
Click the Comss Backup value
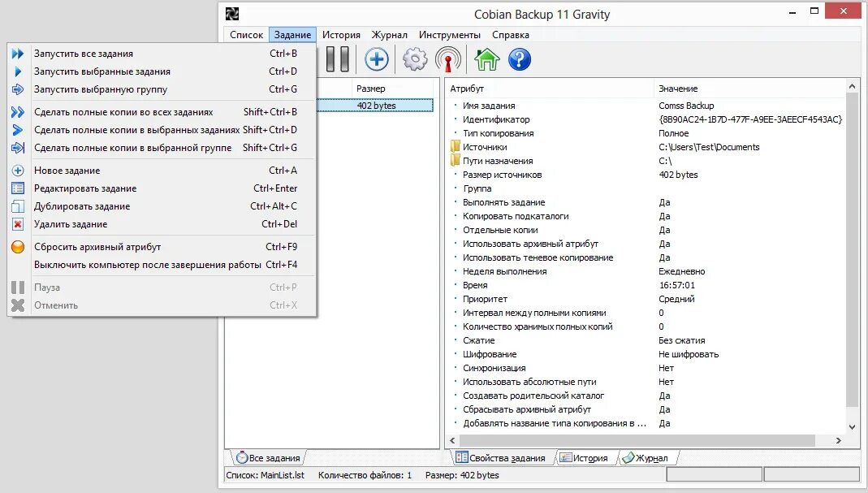(686, 106)
